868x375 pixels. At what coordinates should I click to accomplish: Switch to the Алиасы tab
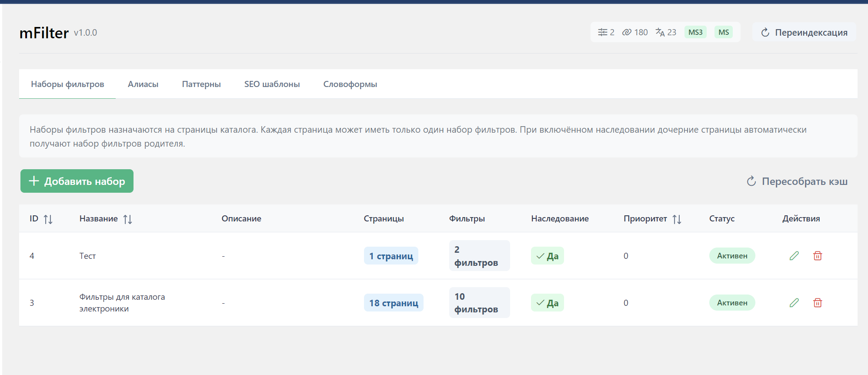point(143,84)
